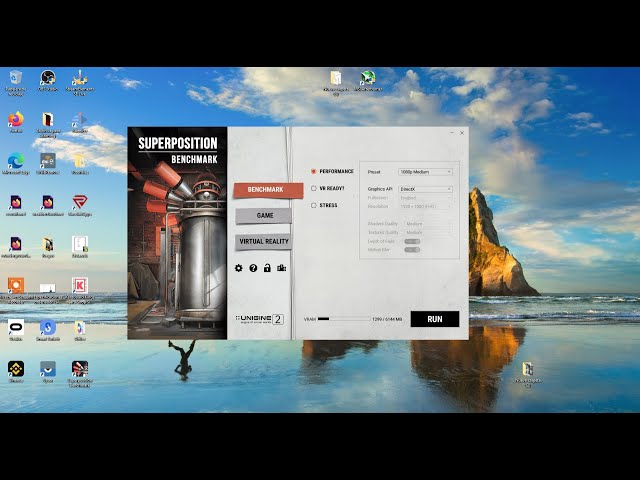The height and width of the screenshot is (480, 640).
Task: Open the Recycle Bin desktop icon
Action: coord(16,78)
